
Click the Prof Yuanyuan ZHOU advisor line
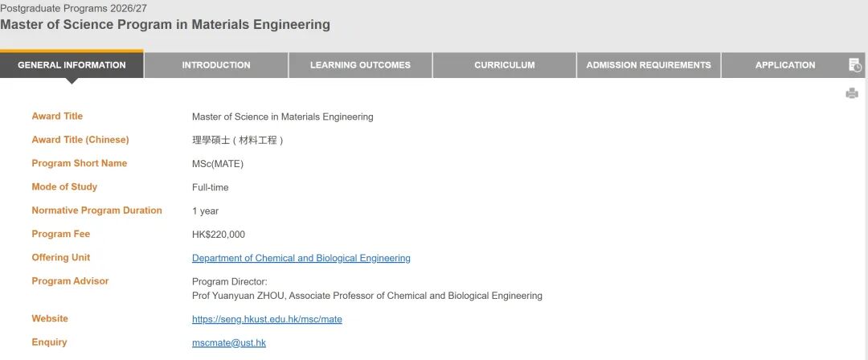click(x=366, y=296)
